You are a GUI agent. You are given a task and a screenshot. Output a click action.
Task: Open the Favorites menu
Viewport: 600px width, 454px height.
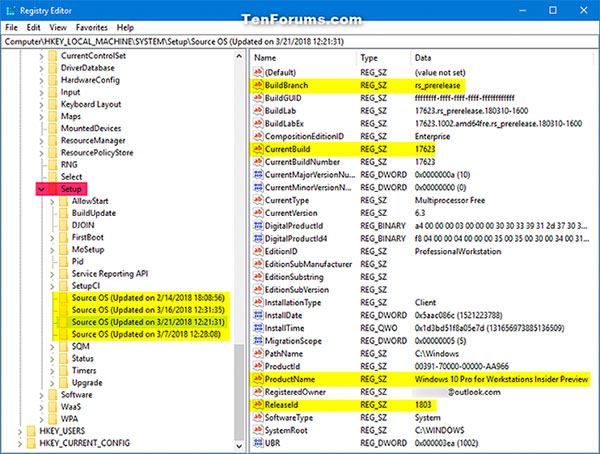(91, 28)
